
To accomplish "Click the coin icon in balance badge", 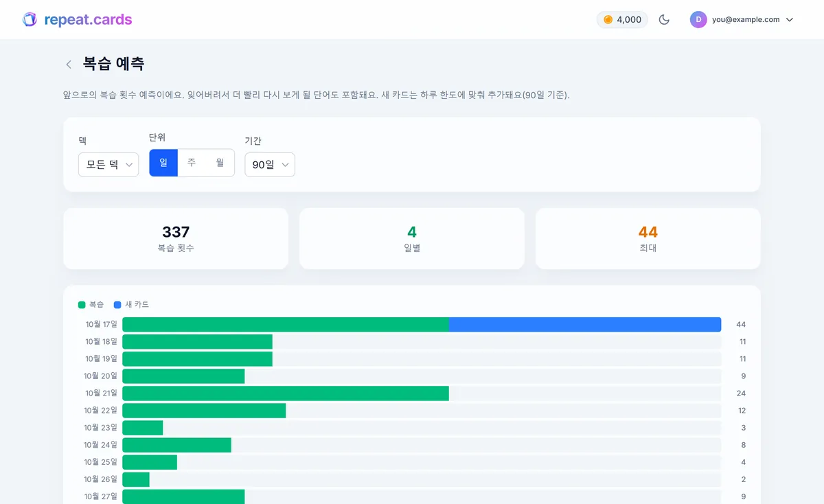I will point(608,20).
